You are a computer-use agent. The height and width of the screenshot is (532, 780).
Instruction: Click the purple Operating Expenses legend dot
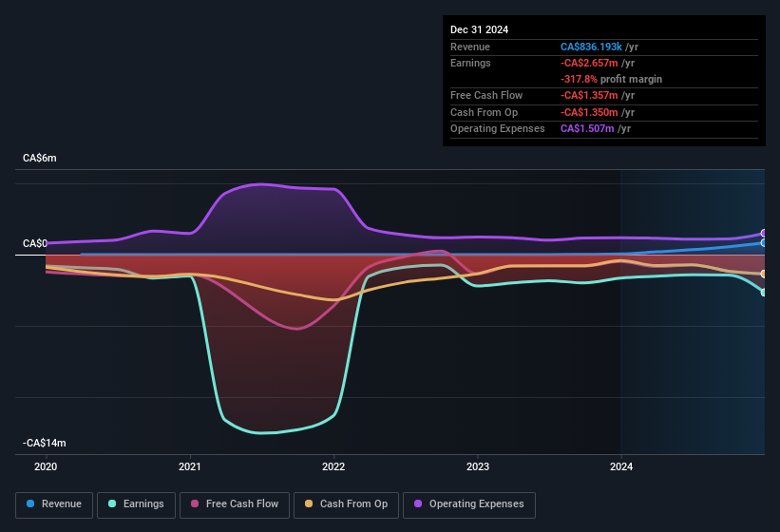click(418, 503)
